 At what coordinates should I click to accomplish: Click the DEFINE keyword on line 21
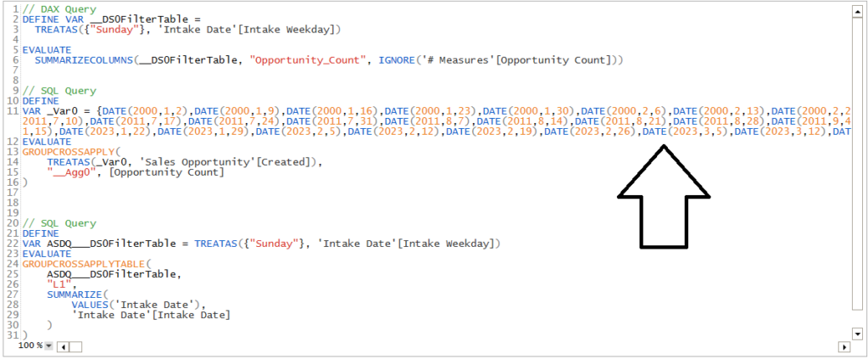41,233
